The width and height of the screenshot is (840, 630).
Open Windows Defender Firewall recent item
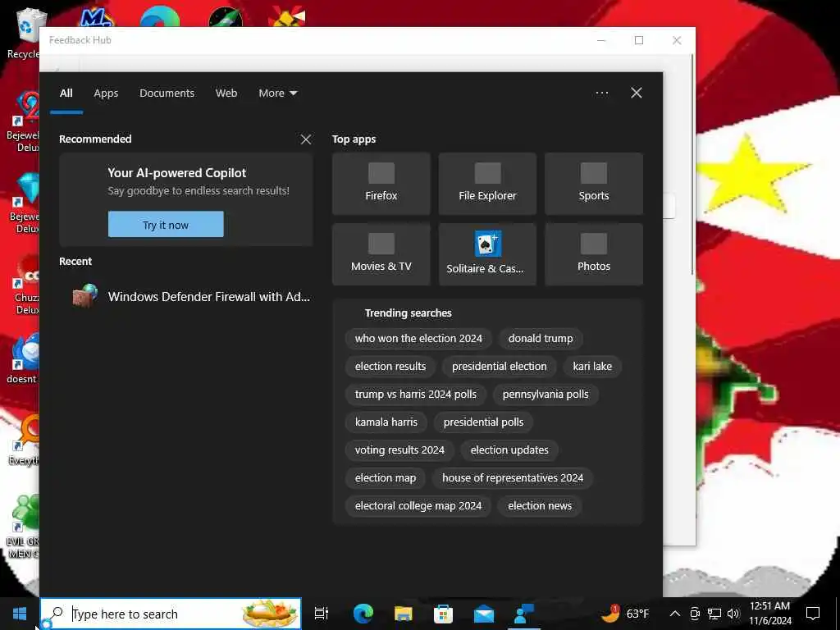coord(186,296)
